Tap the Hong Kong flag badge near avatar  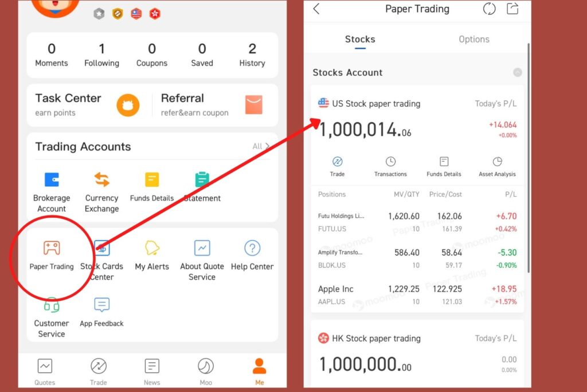point(155,14)
